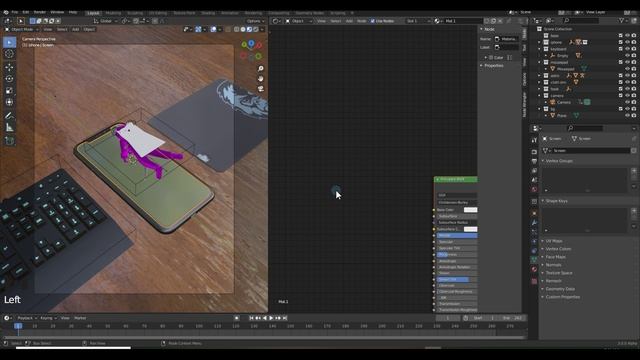Hide the iphone collection with eye icon

(x=627, y=42)
